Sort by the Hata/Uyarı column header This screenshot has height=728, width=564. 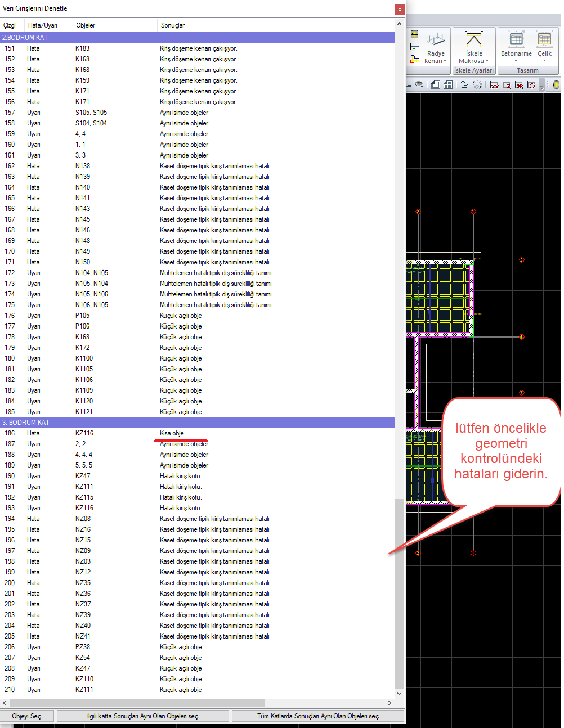43,25
